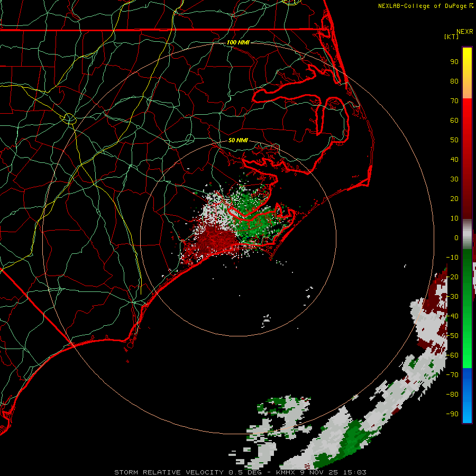Click the -40 knot scale label
This screenshot has height=476, width=476.
click(452, 316)
